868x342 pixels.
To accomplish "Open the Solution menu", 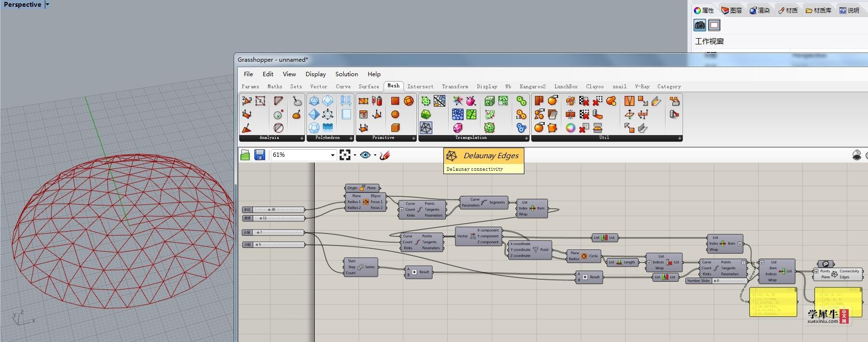I will [347, 74].
